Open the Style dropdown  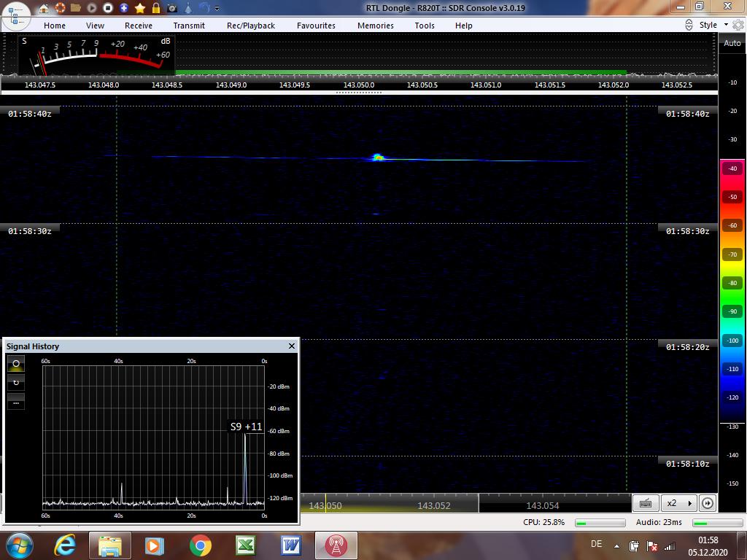[713, 25]
